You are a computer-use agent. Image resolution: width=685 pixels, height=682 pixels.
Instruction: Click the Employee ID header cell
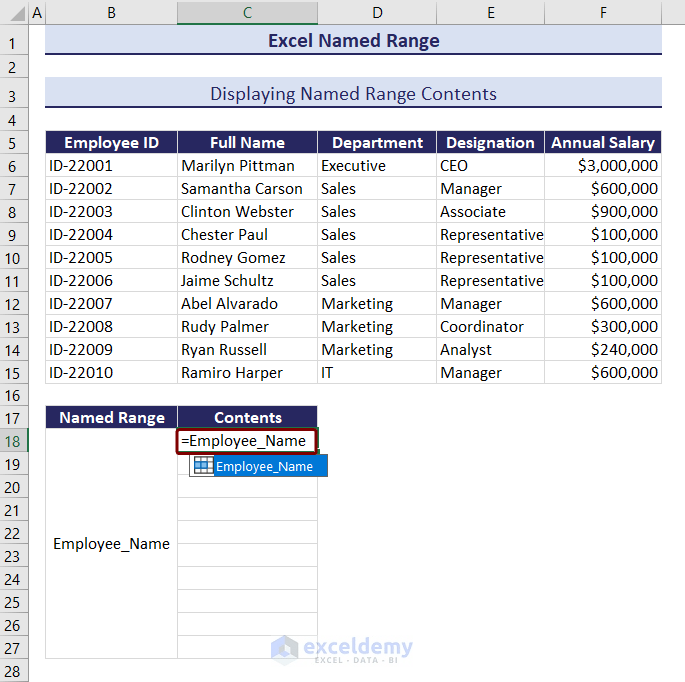coord(111,142)
